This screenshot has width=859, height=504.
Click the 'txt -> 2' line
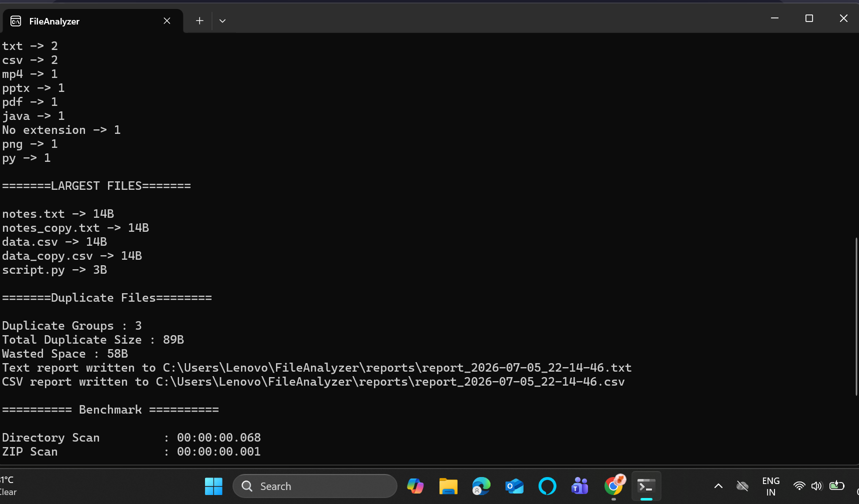(x=30, y=46)
